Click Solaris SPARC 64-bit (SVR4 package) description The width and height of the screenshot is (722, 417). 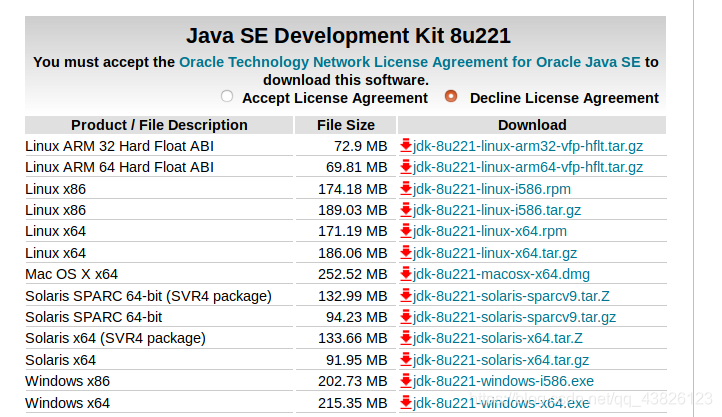pyautogui.click(x=148, y=296)
